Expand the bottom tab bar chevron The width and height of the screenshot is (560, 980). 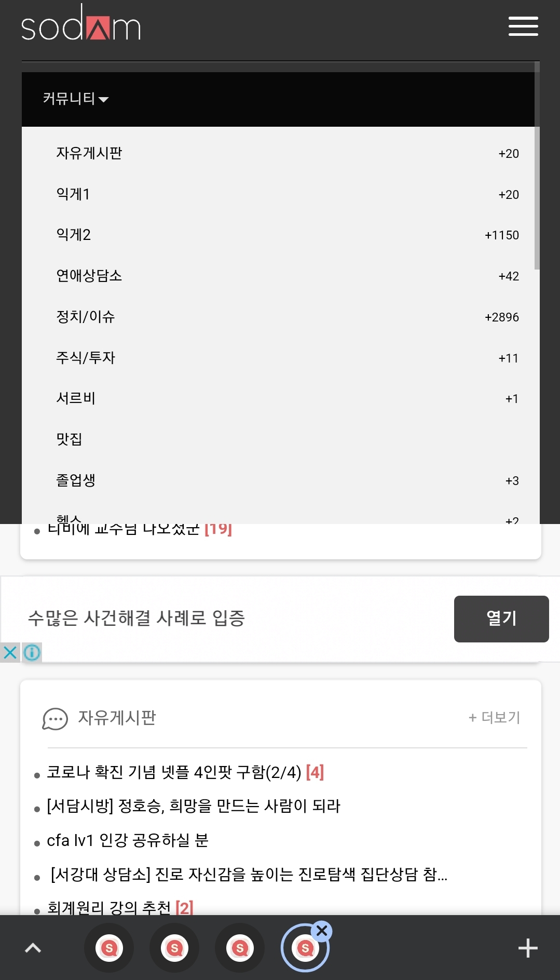point(33,948)
